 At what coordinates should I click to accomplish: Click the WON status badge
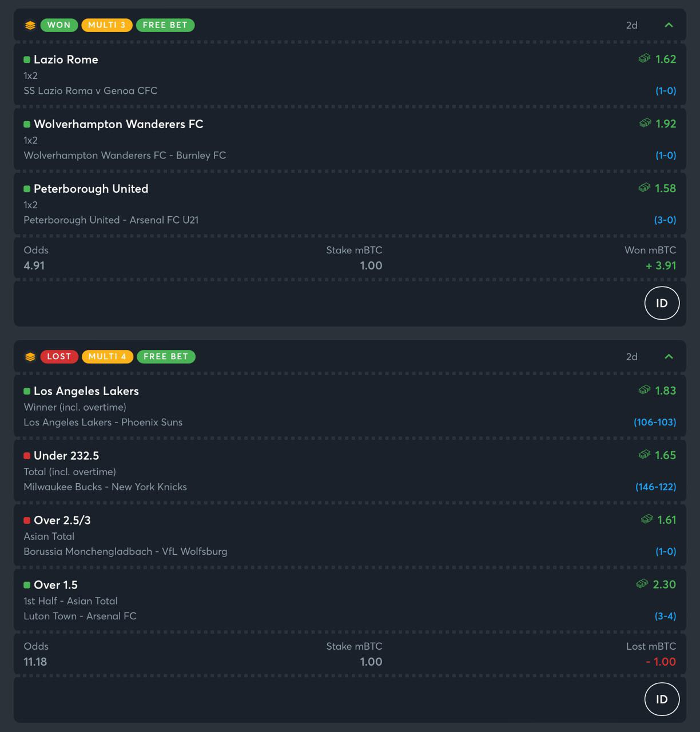coord(59,25)
